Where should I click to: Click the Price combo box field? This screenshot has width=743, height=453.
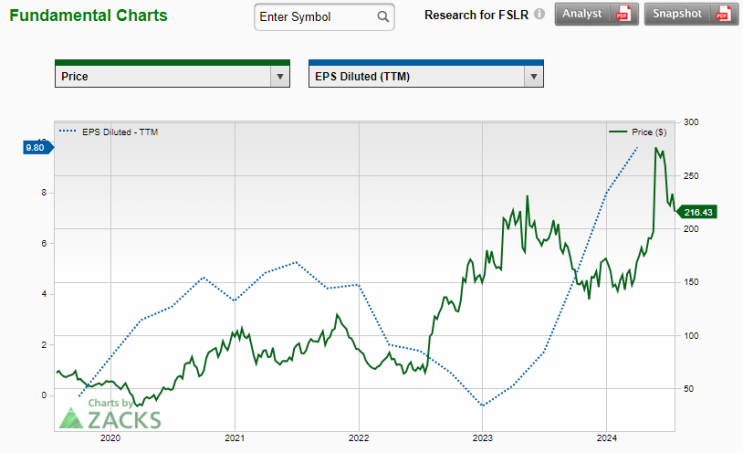point(172,76)
